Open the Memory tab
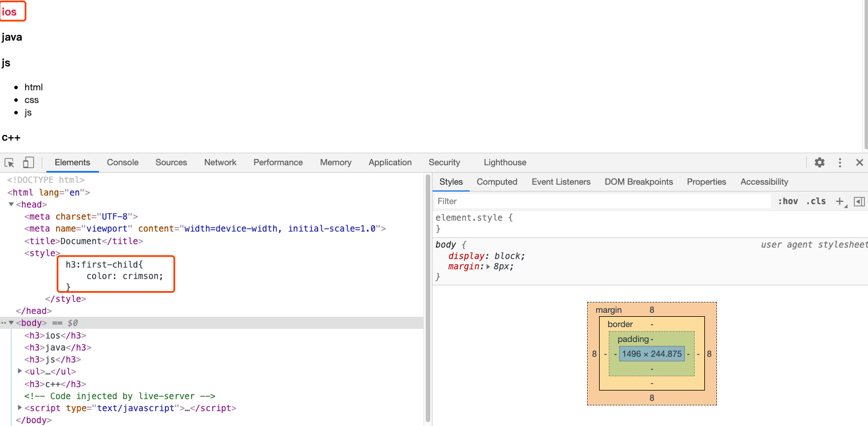 [336, 162]
